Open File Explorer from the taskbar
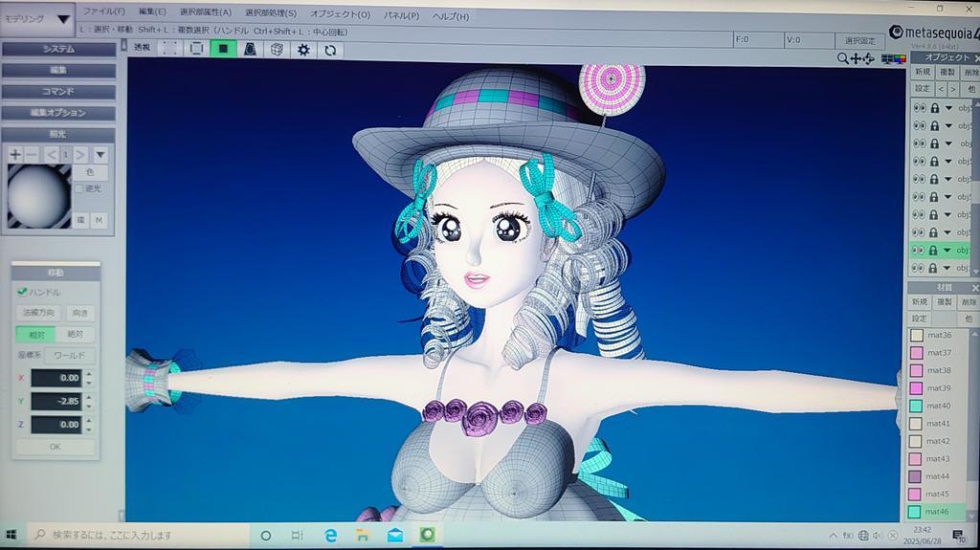The image size is (980, 550). pyautogui.click(x=363, y=535)
